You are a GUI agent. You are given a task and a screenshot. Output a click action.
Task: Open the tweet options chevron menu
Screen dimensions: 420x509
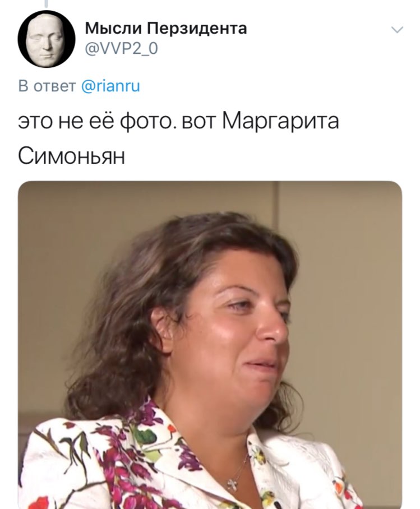pos(397,30)
